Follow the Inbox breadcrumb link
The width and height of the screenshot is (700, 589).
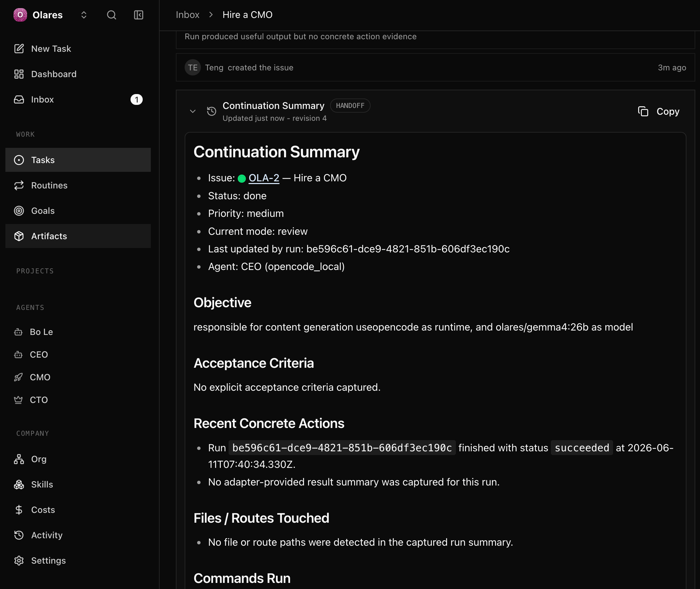point(188,15)
